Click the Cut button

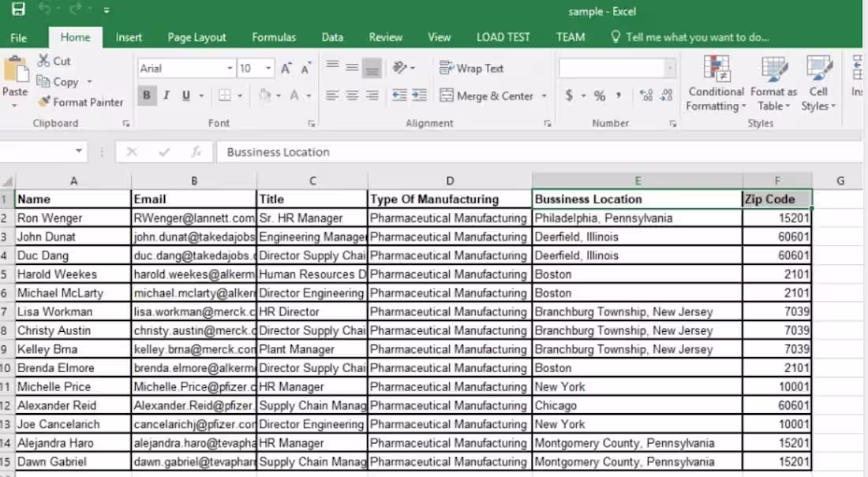54,61
